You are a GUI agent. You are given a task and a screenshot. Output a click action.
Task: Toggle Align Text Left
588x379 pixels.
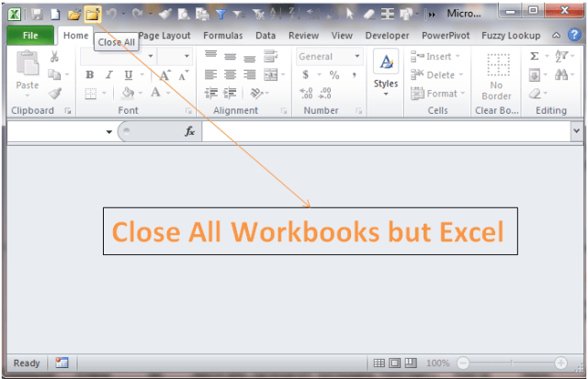[x=210, y=74]
